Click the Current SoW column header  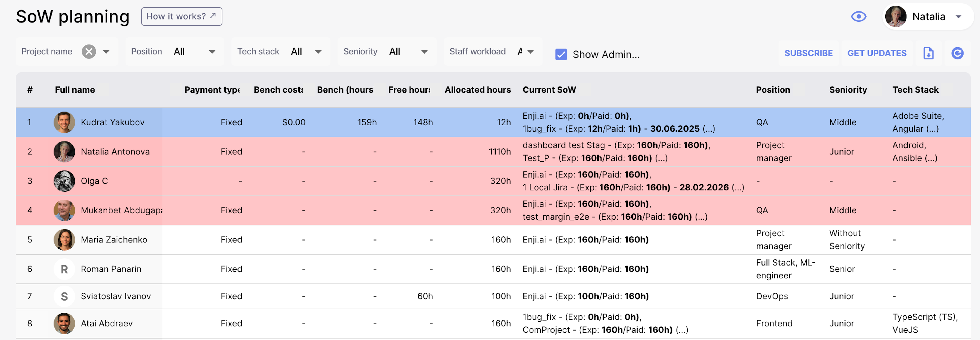click(x=549, y=90)
